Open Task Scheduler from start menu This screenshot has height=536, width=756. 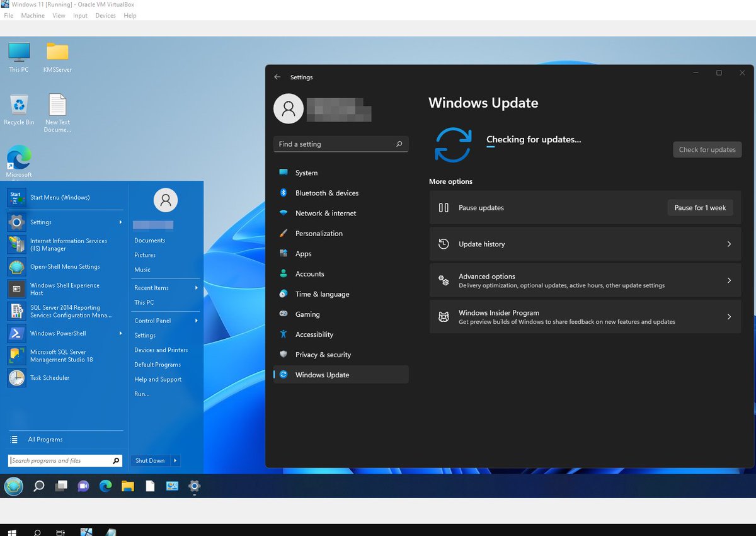click(66, 378)
